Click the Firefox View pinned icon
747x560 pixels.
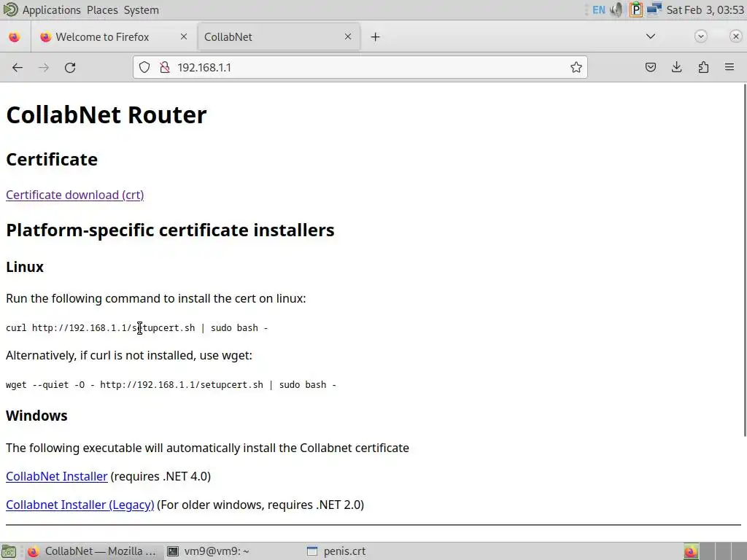click(15, 36)
